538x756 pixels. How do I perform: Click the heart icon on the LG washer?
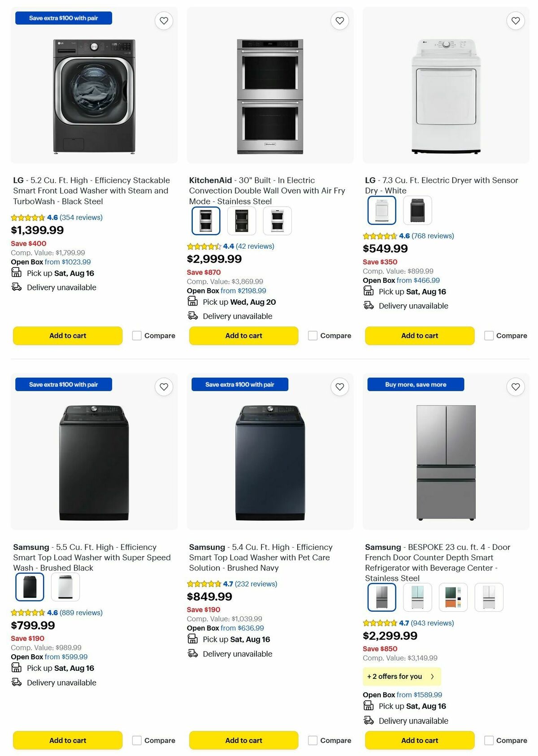pos(164,21)
